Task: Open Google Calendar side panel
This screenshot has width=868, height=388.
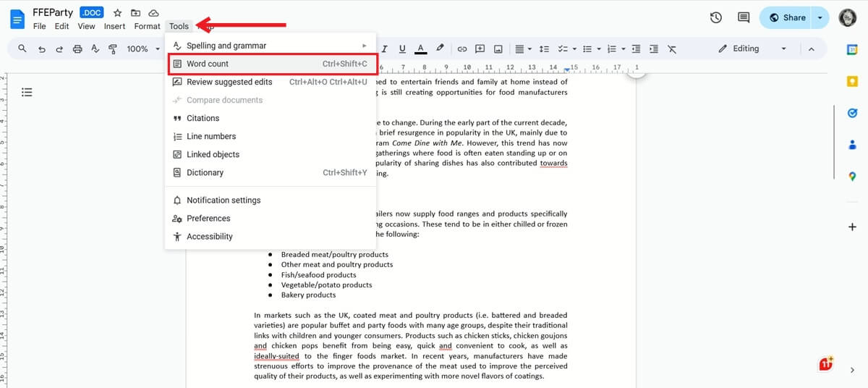Action: tap(852, 49)
